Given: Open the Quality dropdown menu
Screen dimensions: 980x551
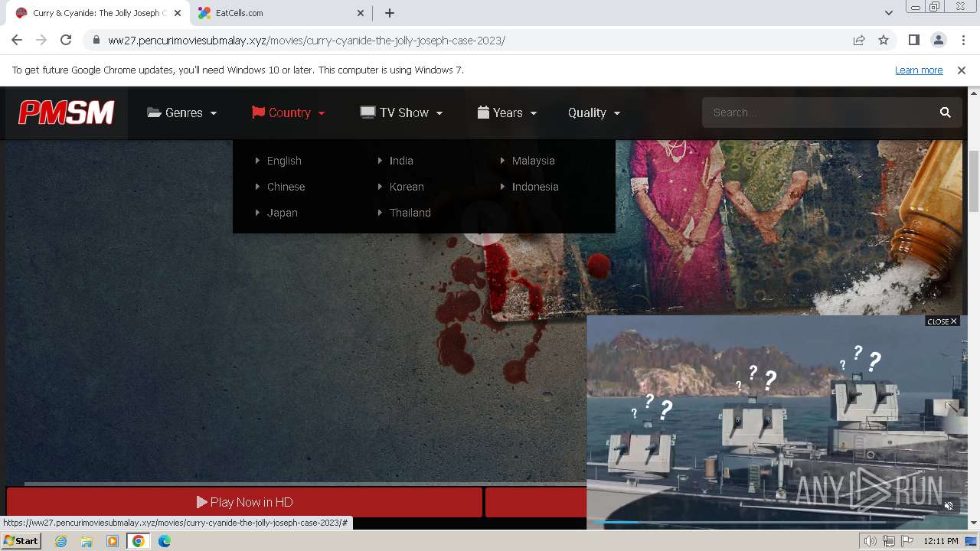Looking at the screenshot, I should pos(594,112).
